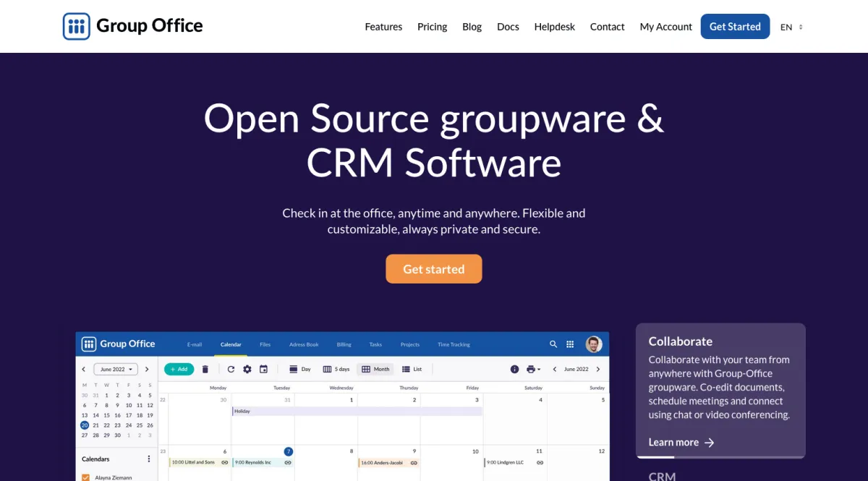Image resolution: width=868 pixels, height=481 pixels.
Task: Click the go-to-today calendar icon
Action: (263, 369)
